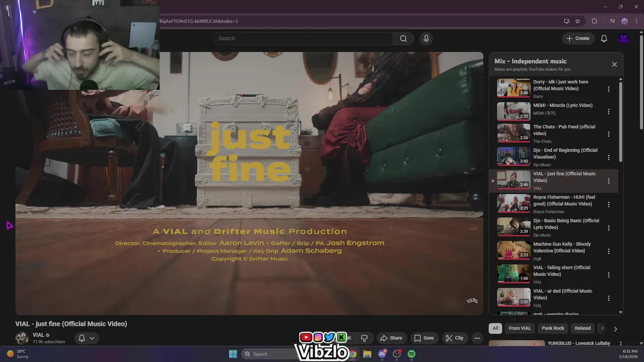Open MEMI - Miracle thumbnail

point(514,112)
